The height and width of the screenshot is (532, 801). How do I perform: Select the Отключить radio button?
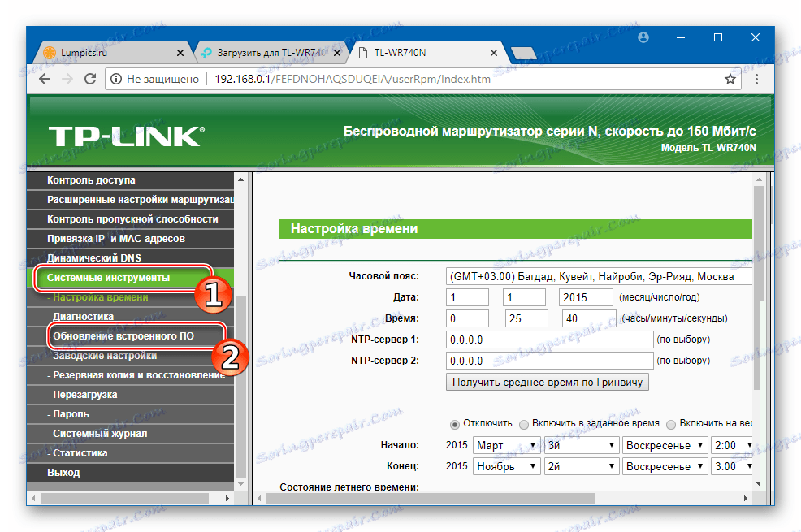[455, 424]
